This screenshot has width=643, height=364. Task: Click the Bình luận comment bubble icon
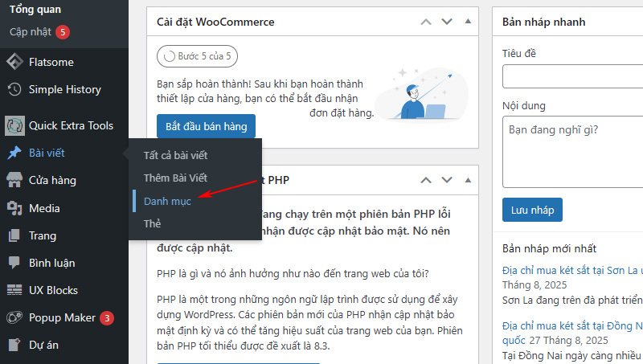[x=14, y=263]
